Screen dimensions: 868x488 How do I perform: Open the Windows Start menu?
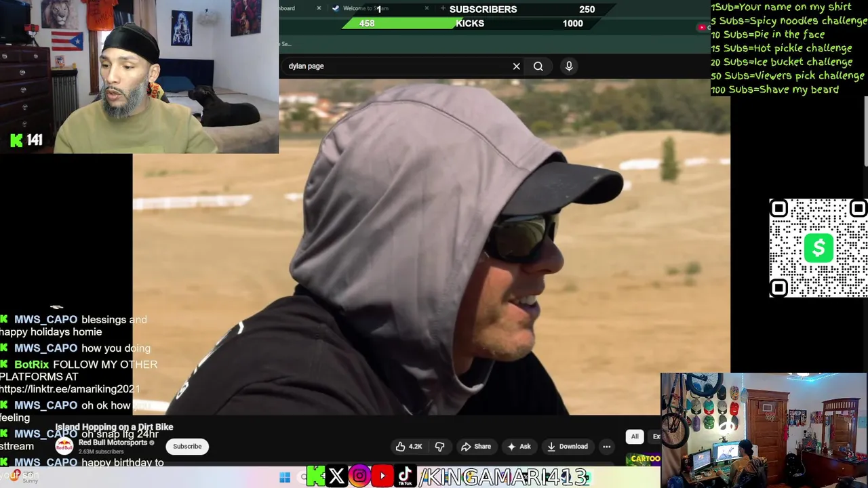pyautogui.click(x=285, y=477)
